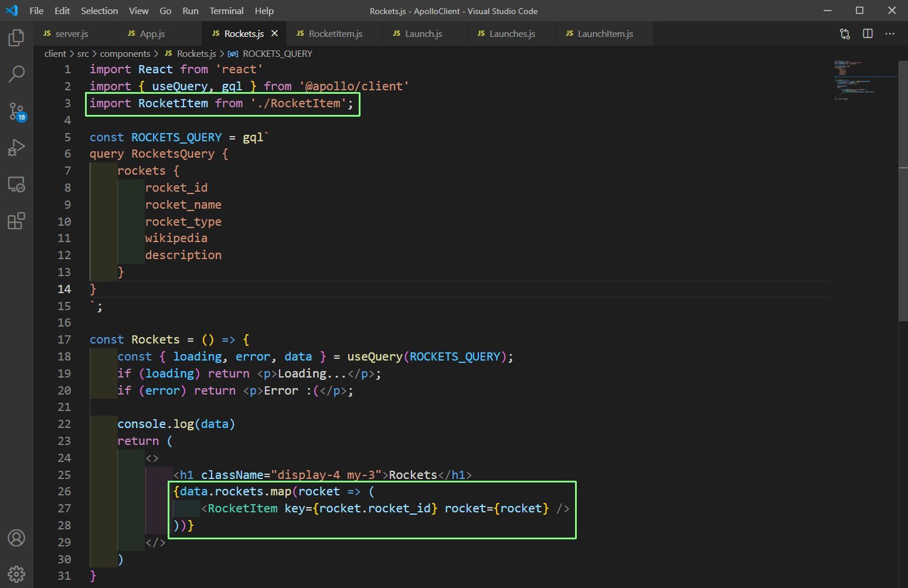The image size is (908, 588).
Task: Click the VS Code logo icon
Action: pyautogui.click(x=12, y=11)
